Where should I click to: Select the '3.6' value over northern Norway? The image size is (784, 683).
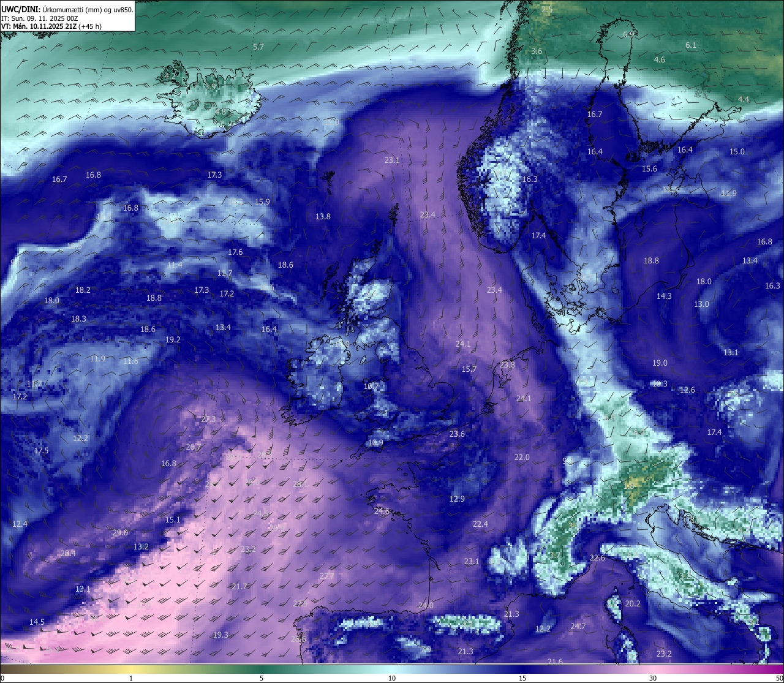point(537,51)
